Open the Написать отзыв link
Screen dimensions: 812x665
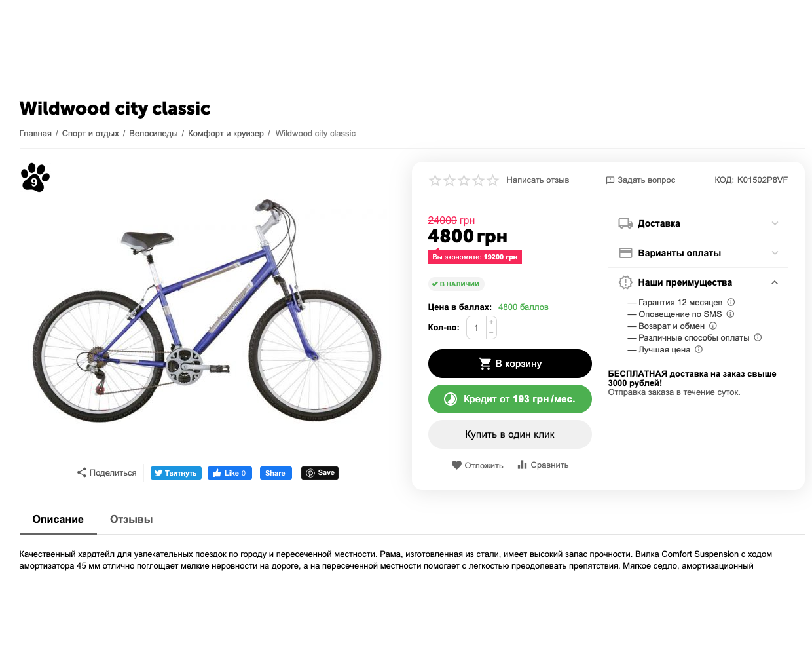(x=537, y=180)
